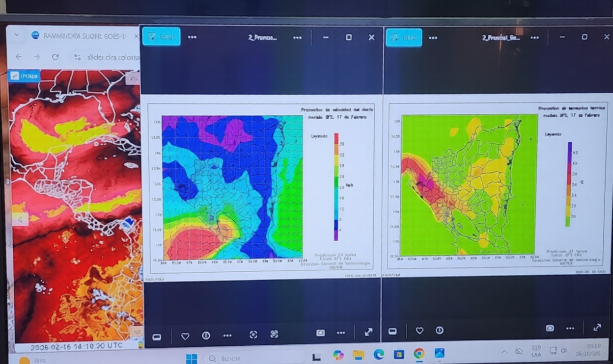Open the three-dot menu beside the 2_Promos file name
613x364 pixels.
297,38
